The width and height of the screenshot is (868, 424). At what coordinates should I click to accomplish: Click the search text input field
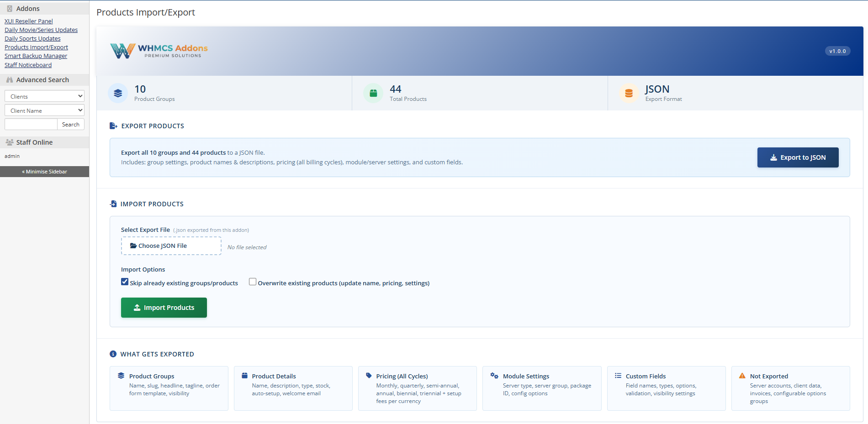[x=31, y=124]
